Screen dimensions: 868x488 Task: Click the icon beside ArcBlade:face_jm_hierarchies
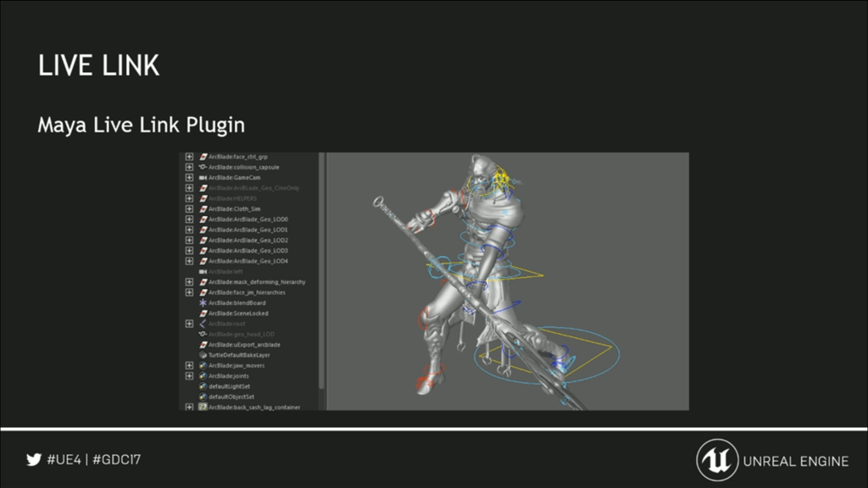tap(203, 292)
